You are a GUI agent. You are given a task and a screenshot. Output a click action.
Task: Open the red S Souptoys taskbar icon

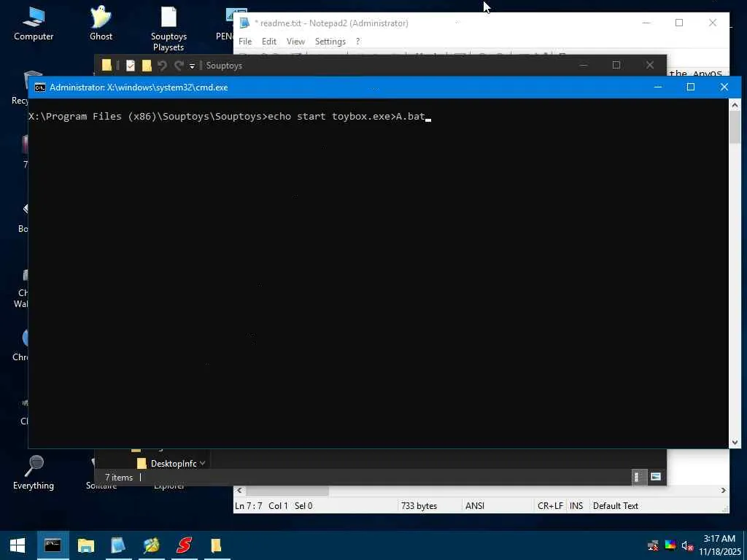pos(184,545)
